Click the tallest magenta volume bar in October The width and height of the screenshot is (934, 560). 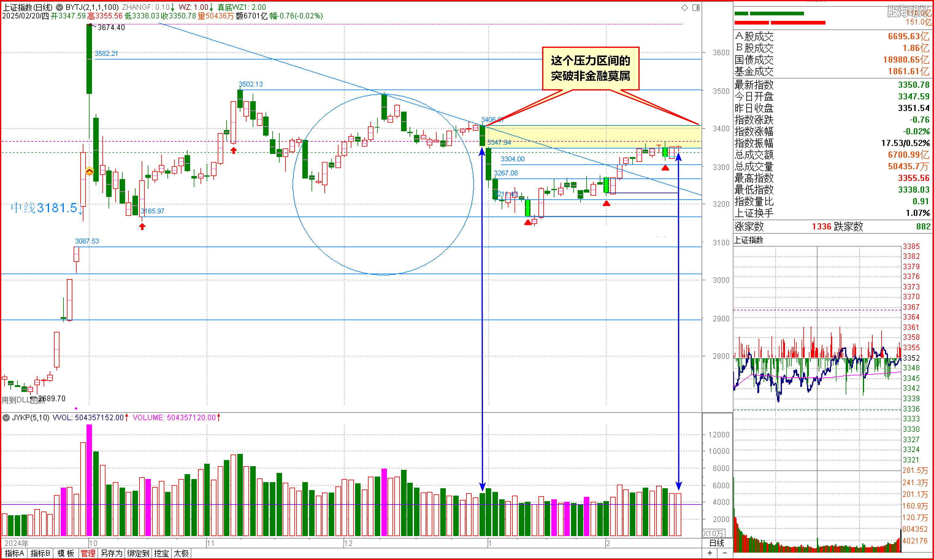[89, 480]
